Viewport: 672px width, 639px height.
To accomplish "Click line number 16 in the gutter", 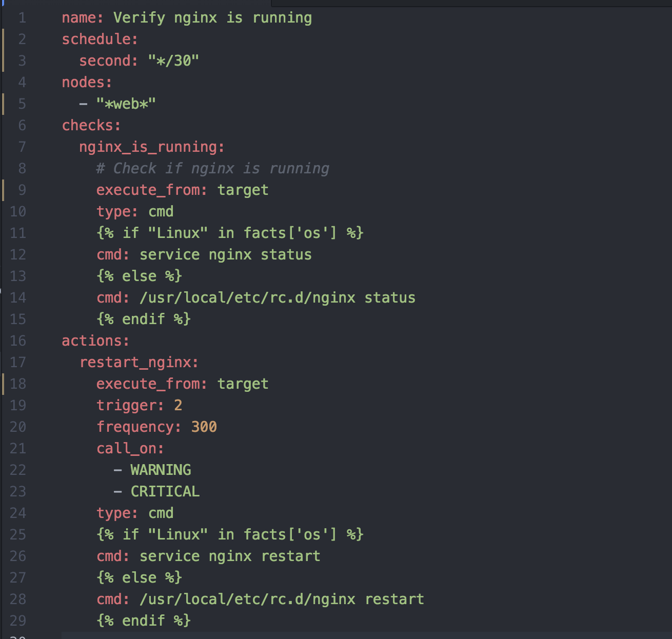I will 18,341.
